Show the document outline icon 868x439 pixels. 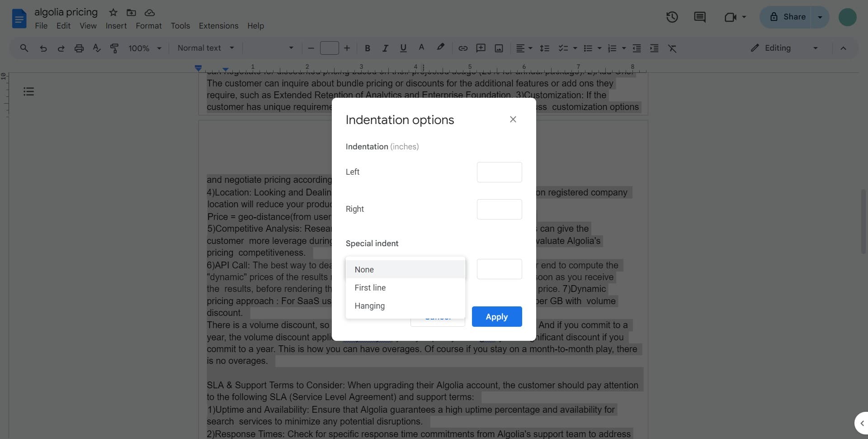tap(28, 92)
